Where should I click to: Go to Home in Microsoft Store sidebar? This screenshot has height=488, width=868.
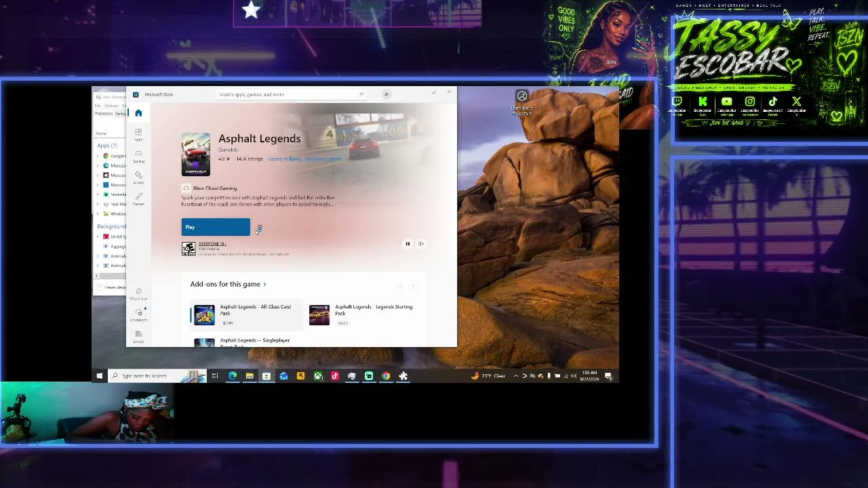pyautogui.click(x=138, y=113)
